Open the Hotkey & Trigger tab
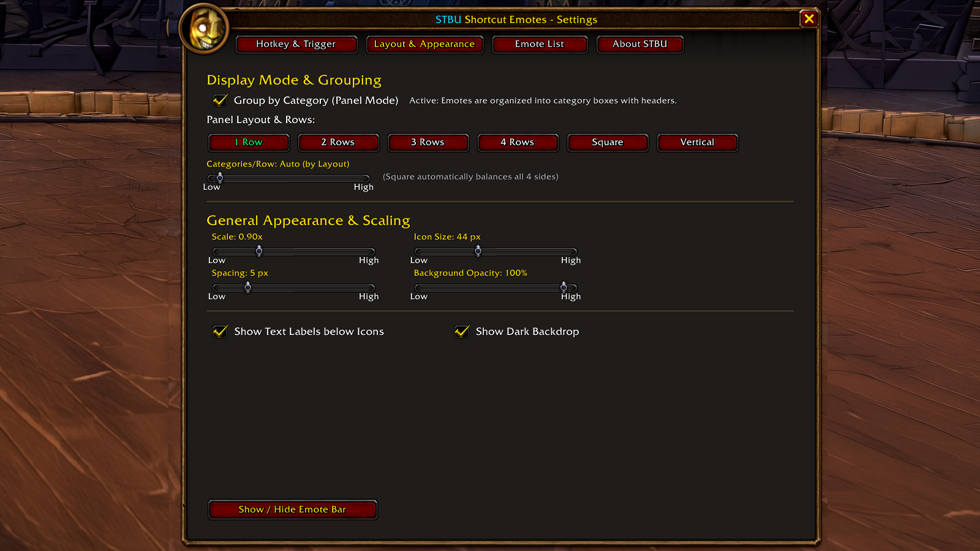Viewport: 980px width, 551px height. pyautogui.click(x=296, y=44)
